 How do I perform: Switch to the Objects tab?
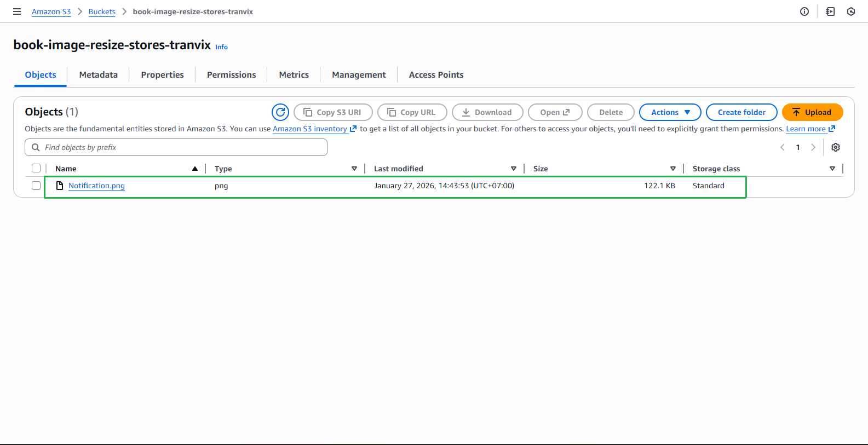pyautogui.click(x=41, y=75)
